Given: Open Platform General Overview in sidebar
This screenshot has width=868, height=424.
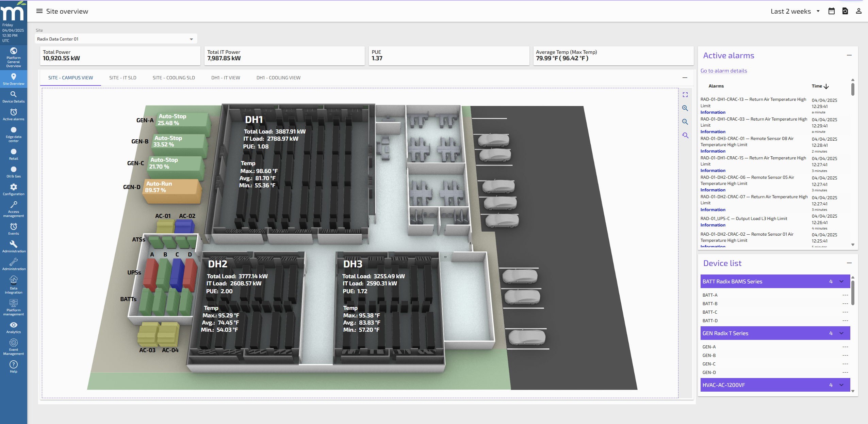Looking at the screenshot, I should [14, 57].
